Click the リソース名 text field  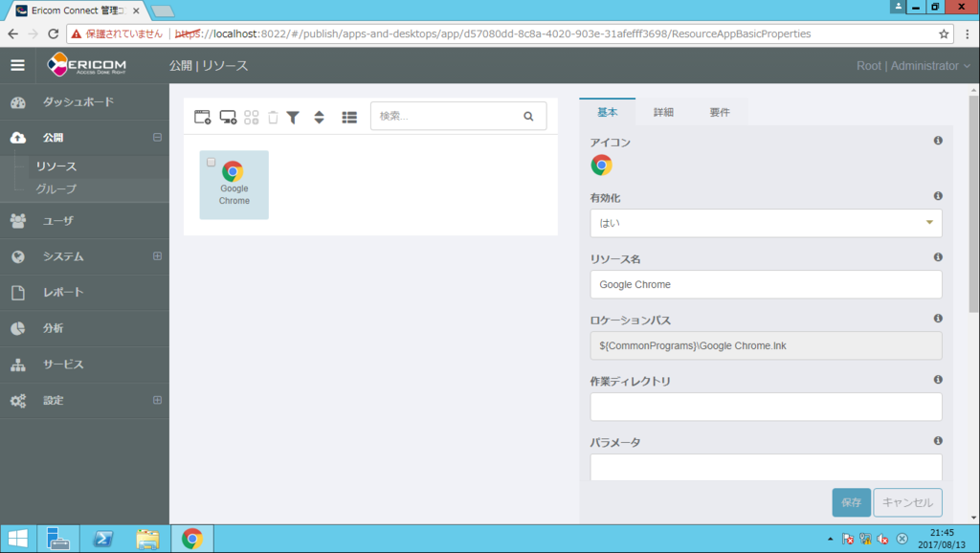click(x=766, y=284)
